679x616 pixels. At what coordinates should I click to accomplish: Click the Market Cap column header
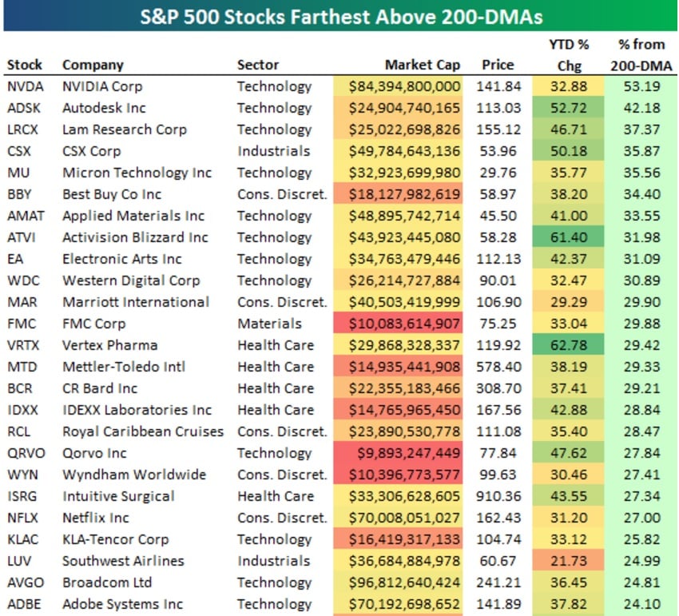click(x=422, y=65)
